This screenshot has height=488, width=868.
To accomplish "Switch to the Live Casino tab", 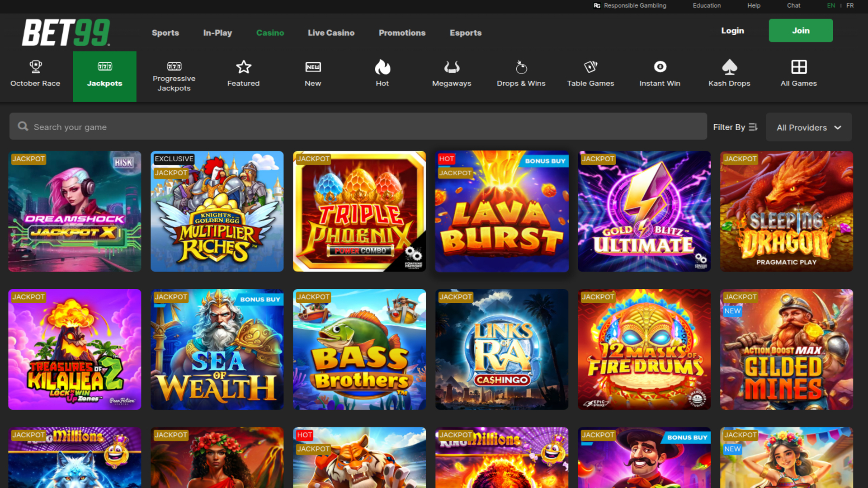I will [x=331, y=33].
